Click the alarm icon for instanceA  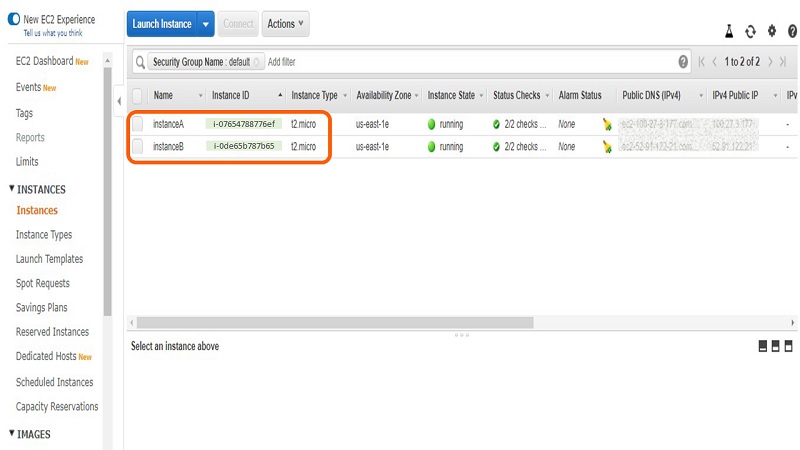pos(607,125)
